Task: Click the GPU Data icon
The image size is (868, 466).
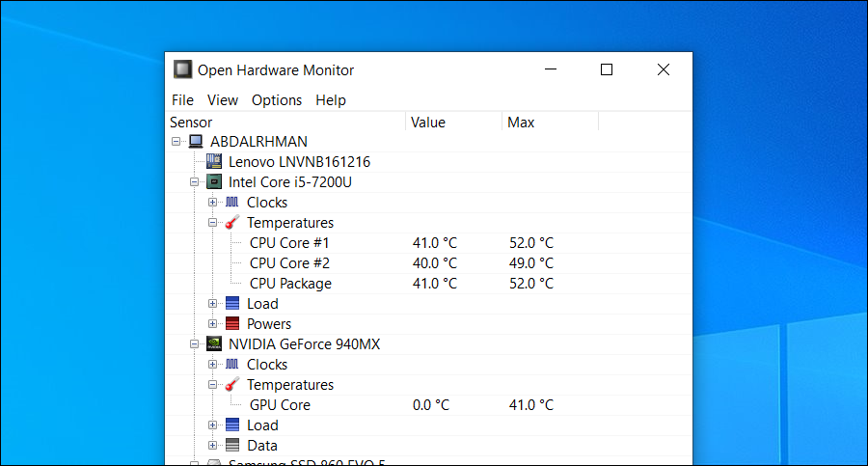Action: [231, 446]
